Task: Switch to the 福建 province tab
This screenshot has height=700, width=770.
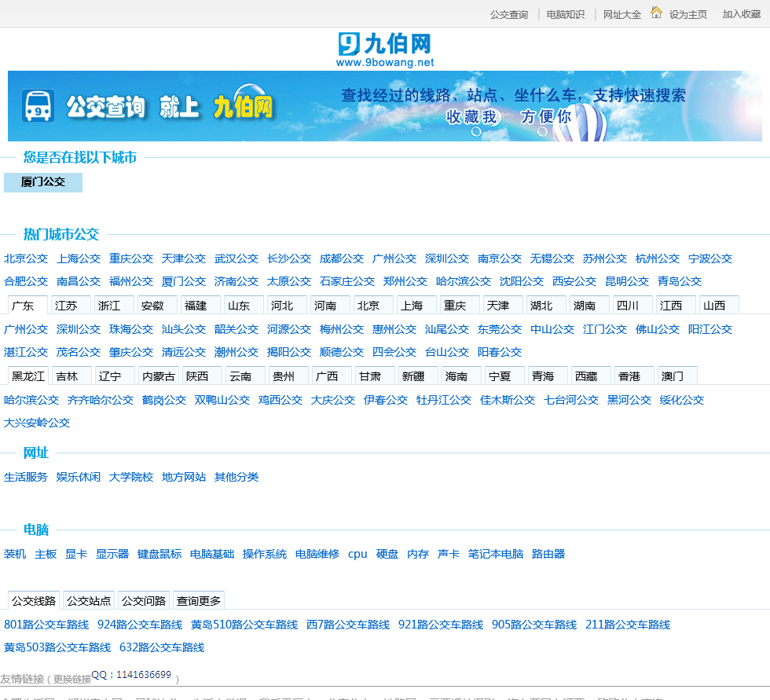Action: (x=195, y=306)
